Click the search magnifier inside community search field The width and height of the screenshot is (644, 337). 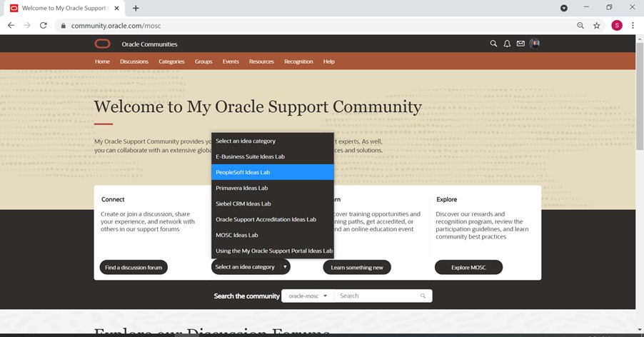[423, 296]
